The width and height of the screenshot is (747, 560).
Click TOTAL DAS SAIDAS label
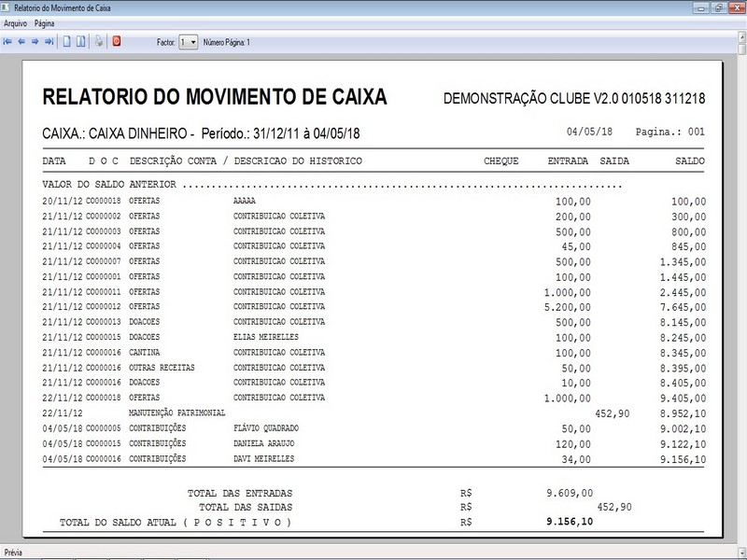(x=246, y=507)
